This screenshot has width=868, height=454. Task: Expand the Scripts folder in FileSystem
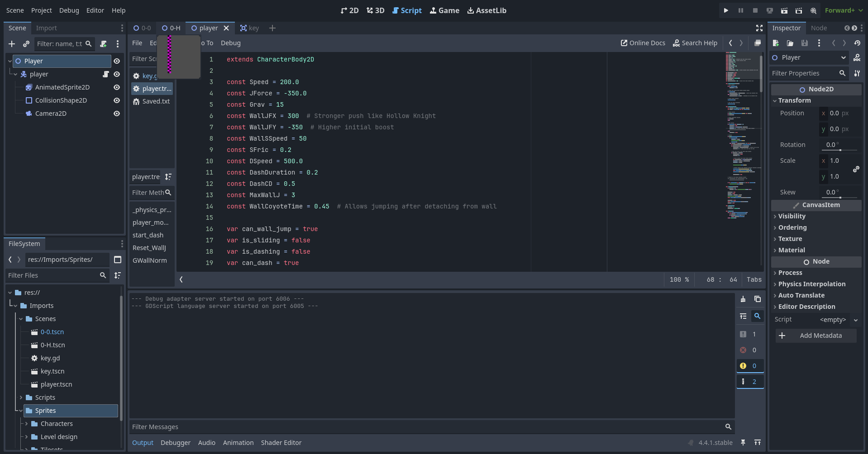click(21, 397)
